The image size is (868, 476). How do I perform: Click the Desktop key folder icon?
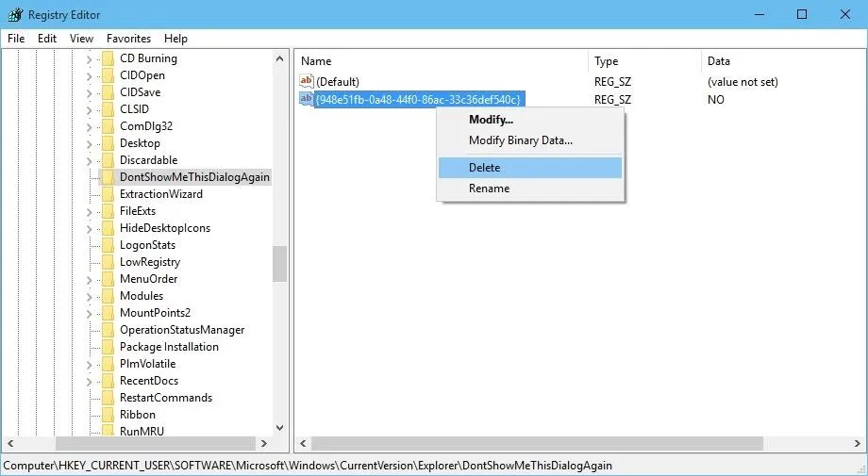point(108,143)
